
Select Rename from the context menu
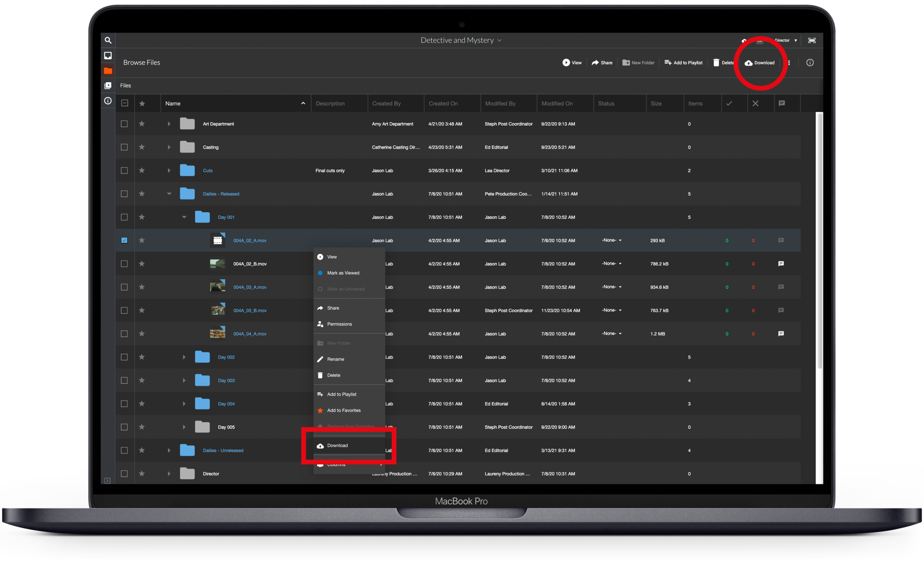tap(336, 359)
